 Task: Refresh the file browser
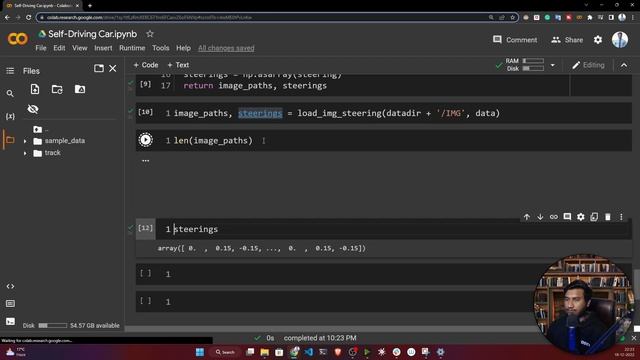(x=57, y=89)
